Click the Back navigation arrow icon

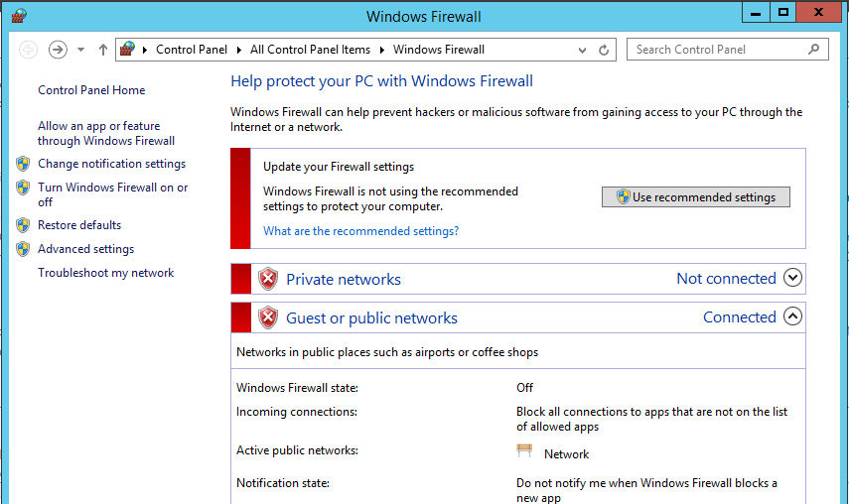coord(28,50)
